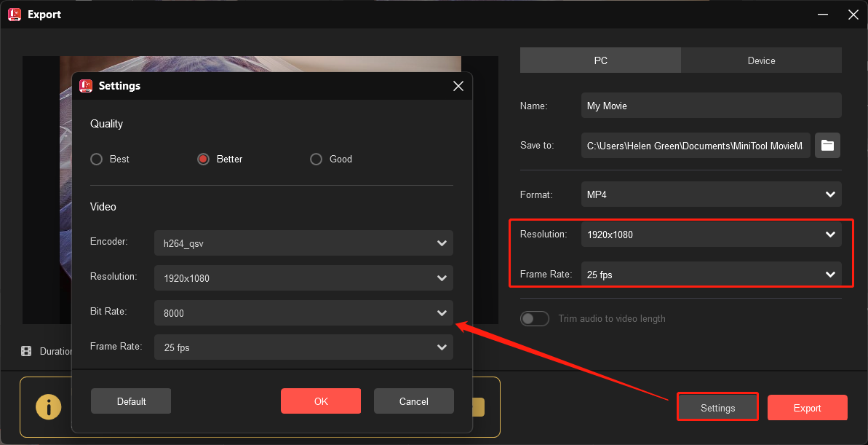Open the folder browser beside the Save to path

827,145
